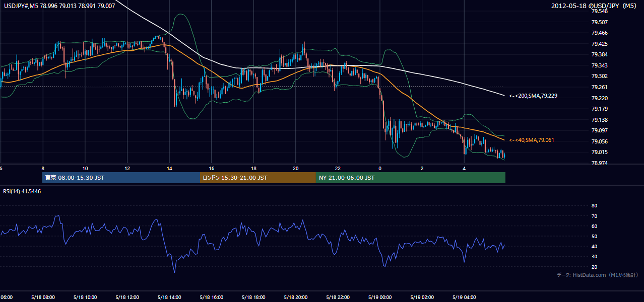Click the 5/18 20:00 bottom time label
The height and width of the screenshot is (302, 644).
[x=296, y=297]
